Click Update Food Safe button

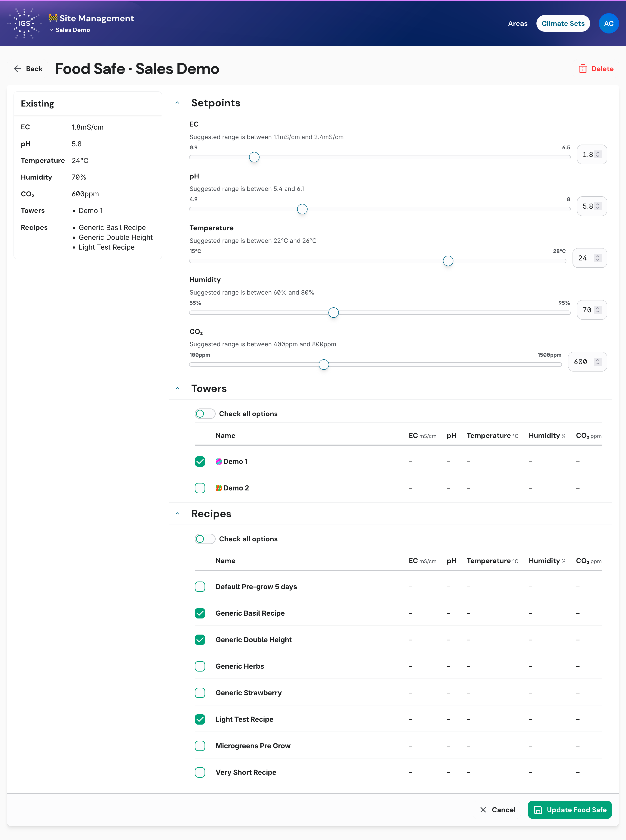pos(569,810)
